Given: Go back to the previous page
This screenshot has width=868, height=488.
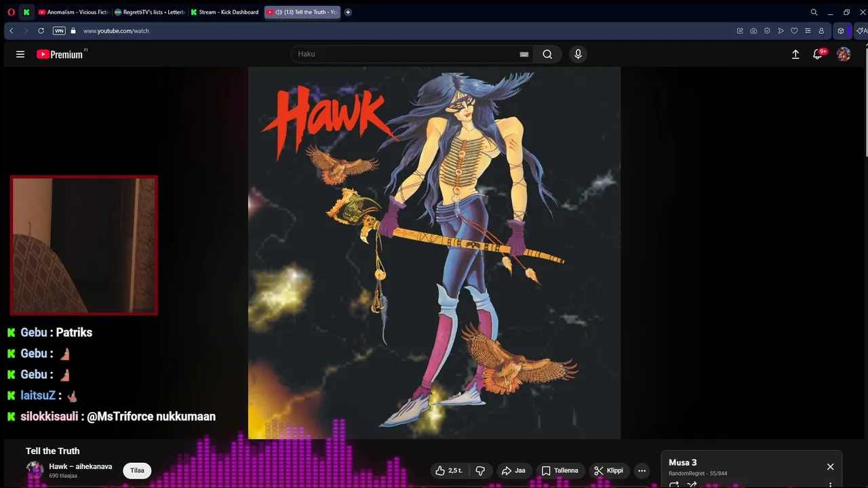Looking at the screenshot, I should click(x=12, y=30).
